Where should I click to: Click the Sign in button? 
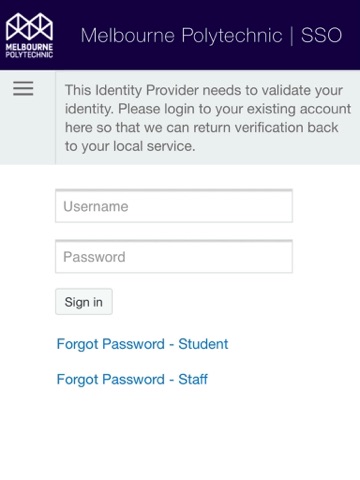[x=84, y=302]
